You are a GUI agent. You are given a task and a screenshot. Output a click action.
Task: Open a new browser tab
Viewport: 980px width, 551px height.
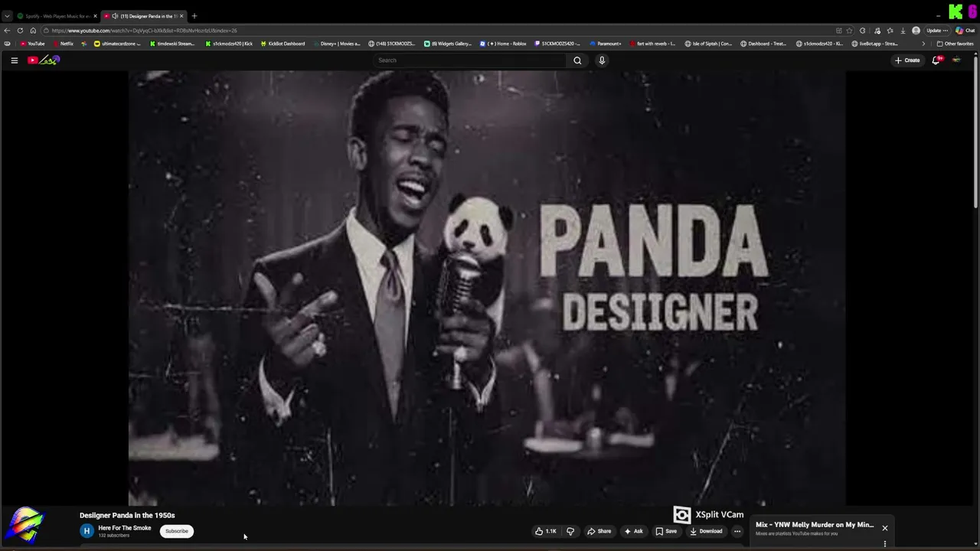194,16
